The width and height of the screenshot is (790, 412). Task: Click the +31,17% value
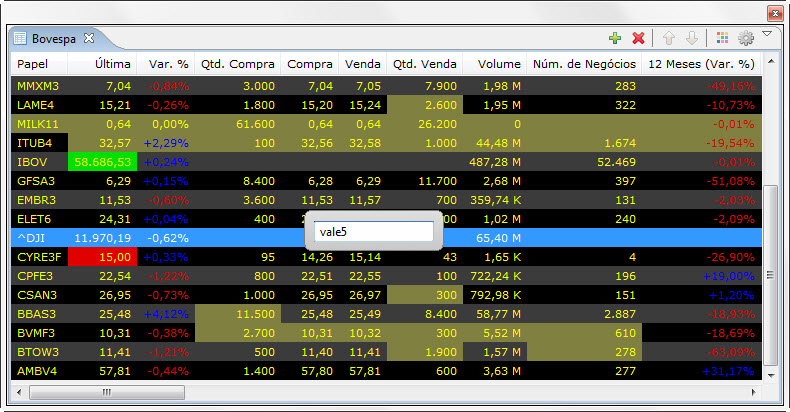(x=728, y=371)
